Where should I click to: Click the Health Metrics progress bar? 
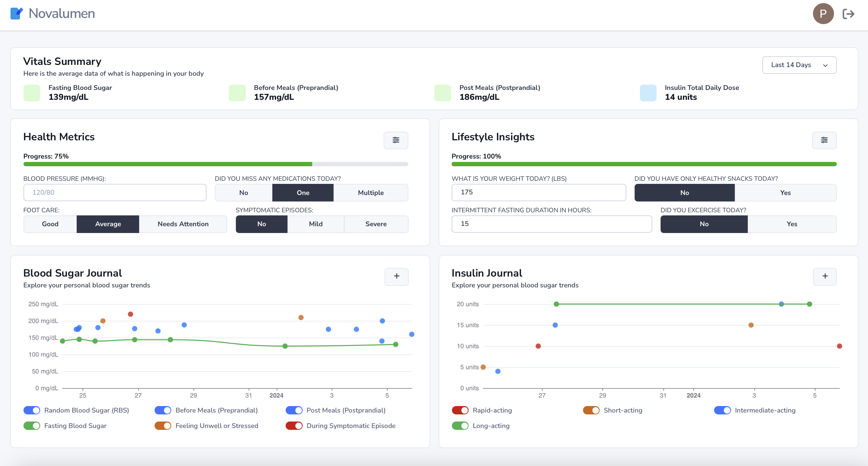(x=216, y=164)
